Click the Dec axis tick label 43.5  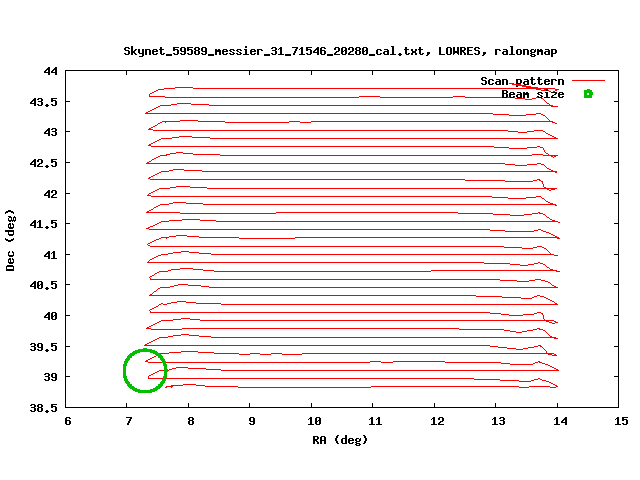(x=44, y=102)
